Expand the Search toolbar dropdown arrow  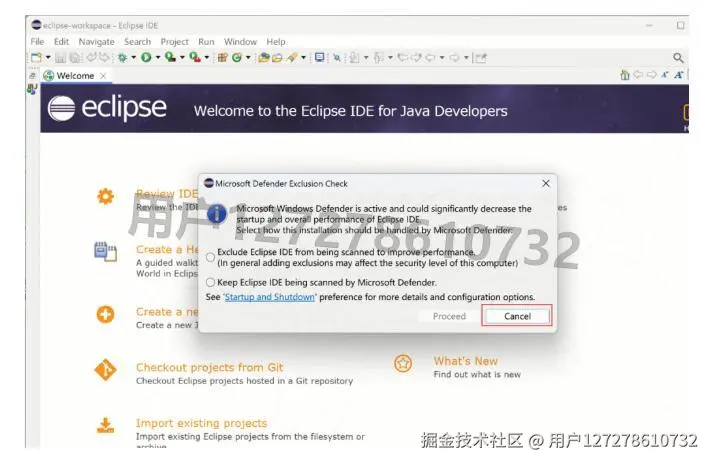[303, 58]
